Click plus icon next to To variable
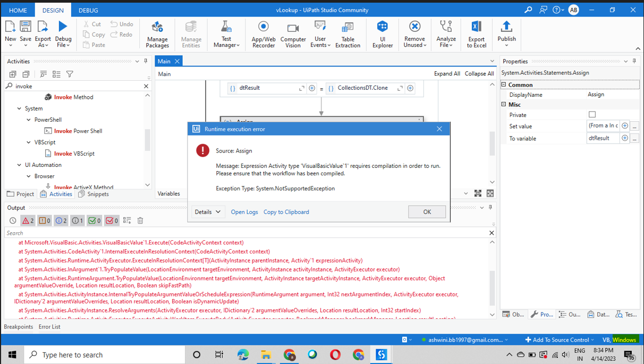The width and height of the screenshot is (644, 364). click(625, 138)
